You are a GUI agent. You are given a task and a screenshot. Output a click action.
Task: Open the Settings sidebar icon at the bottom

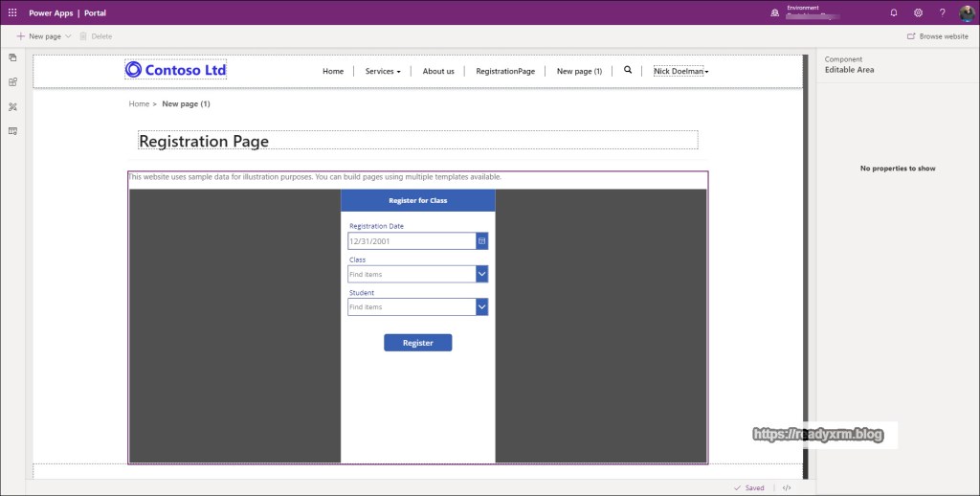click(13, 130)
